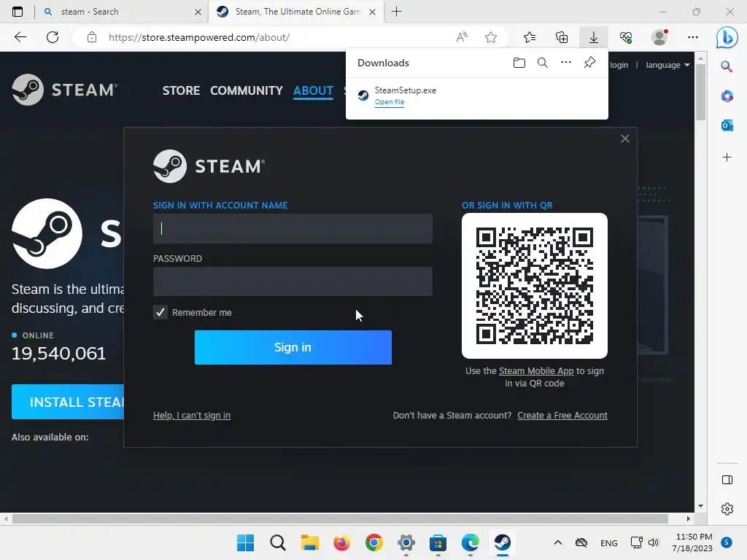View site information lock icon
Viewport: 747px width, 560px height.
(92, 37)
